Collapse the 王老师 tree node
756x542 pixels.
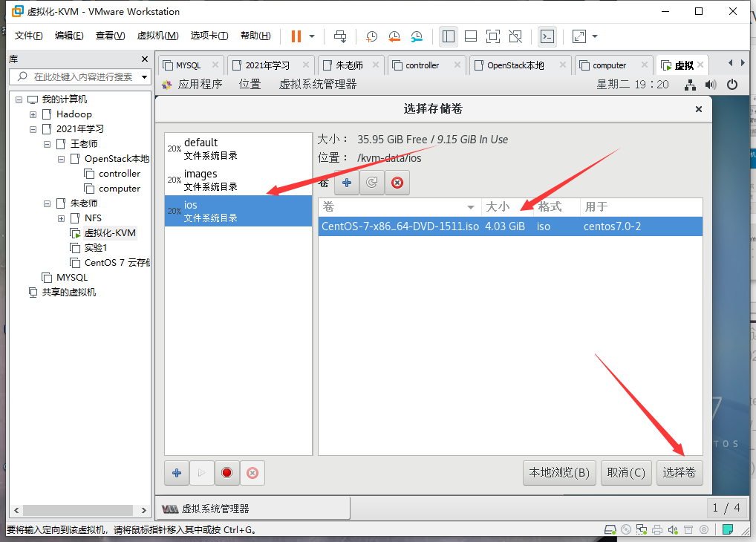[x=47, y=144]
